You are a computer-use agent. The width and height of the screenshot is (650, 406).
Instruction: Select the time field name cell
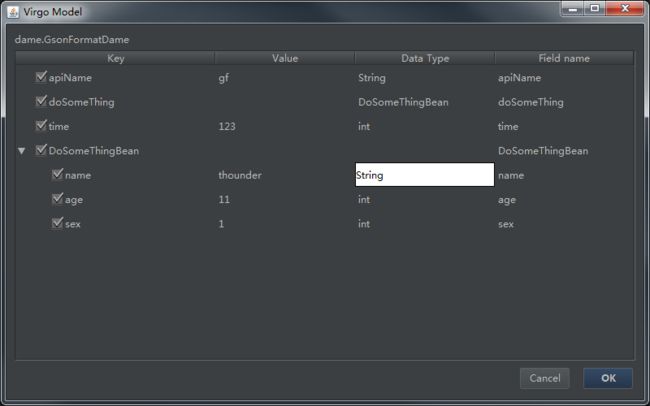[564, 126]
